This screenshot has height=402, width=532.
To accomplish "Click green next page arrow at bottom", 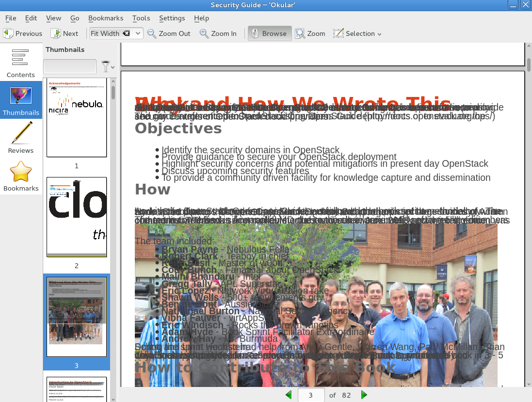I will [x=364, y=395].
